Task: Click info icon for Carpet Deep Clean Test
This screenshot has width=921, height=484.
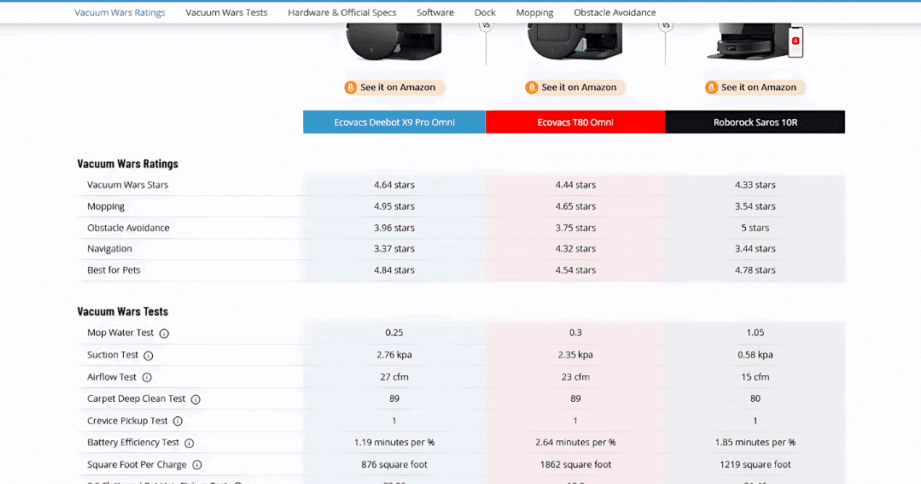Action: pos(196,400)
